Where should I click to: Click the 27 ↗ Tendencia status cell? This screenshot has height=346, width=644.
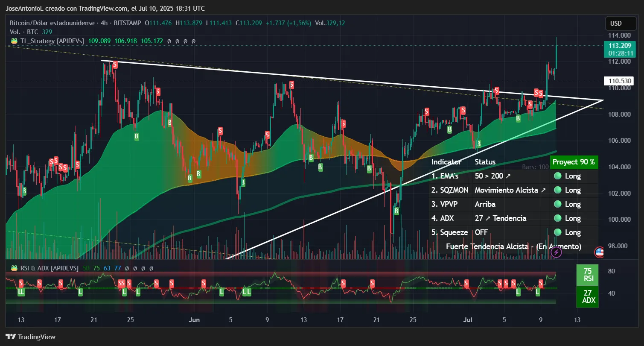(x=501, y=218)
